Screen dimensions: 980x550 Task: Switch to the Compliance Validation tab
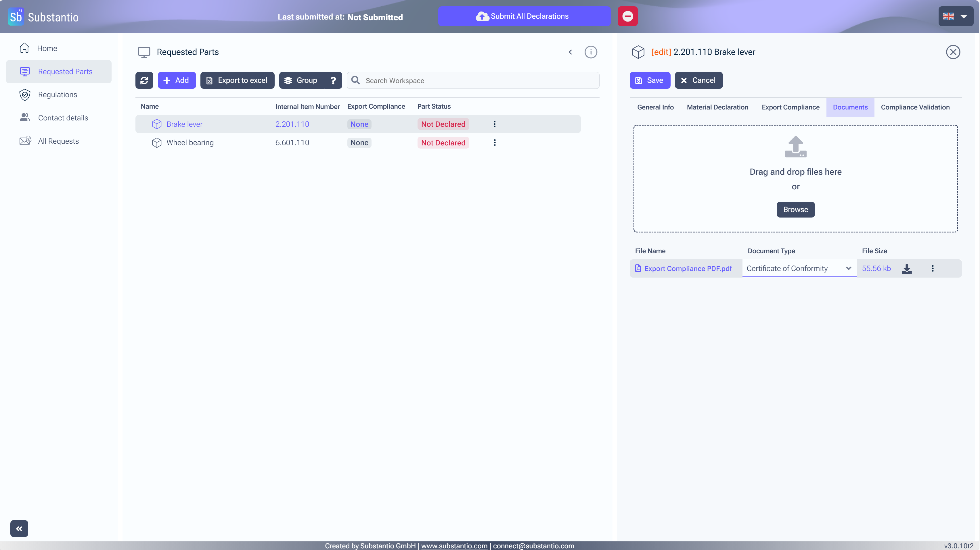(915, 107)
